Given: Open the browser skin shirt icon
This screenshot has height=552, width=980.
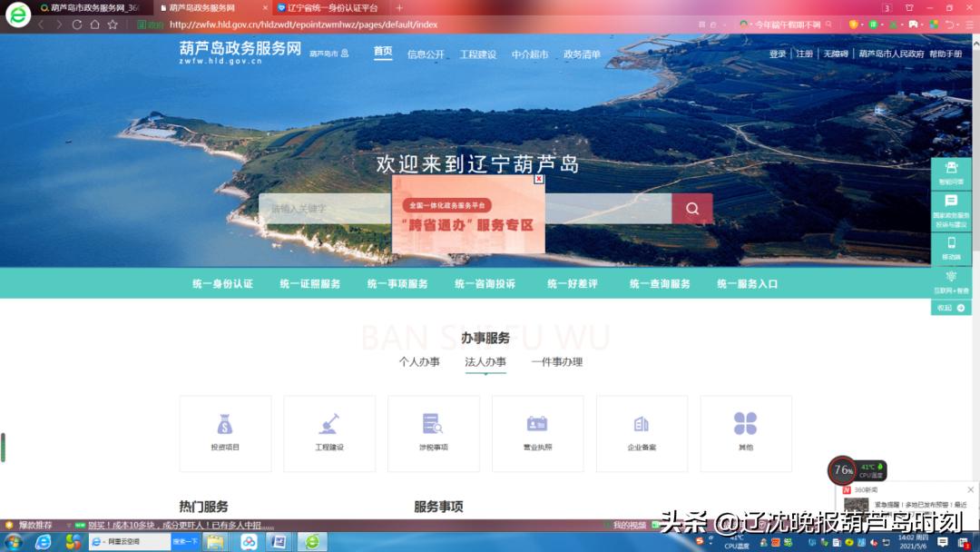Looking at the screenshot, I should coord(909,8).
